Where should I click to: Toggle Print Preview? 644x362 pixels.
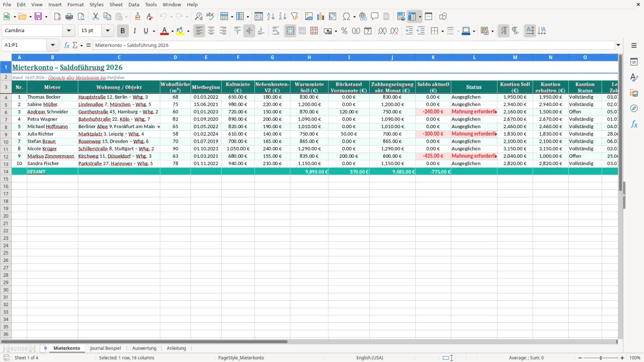[x=81, y=17]
